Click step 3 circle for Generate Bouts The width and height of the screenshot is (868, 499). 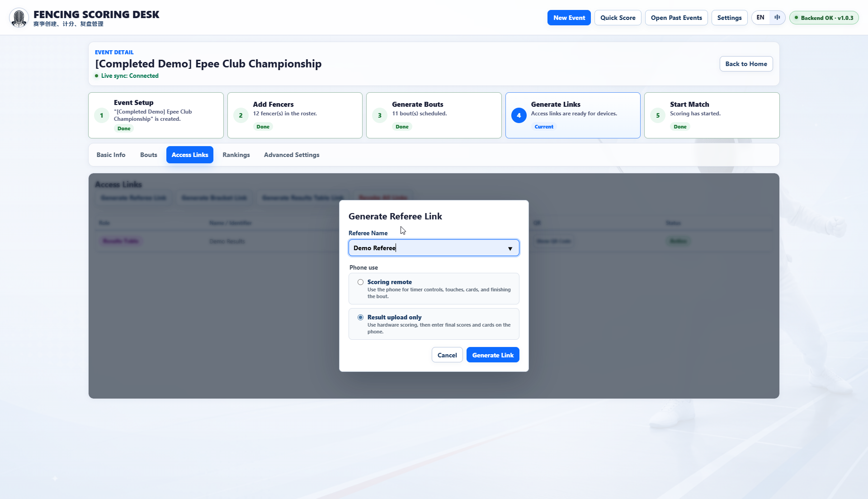coord(380,115)
